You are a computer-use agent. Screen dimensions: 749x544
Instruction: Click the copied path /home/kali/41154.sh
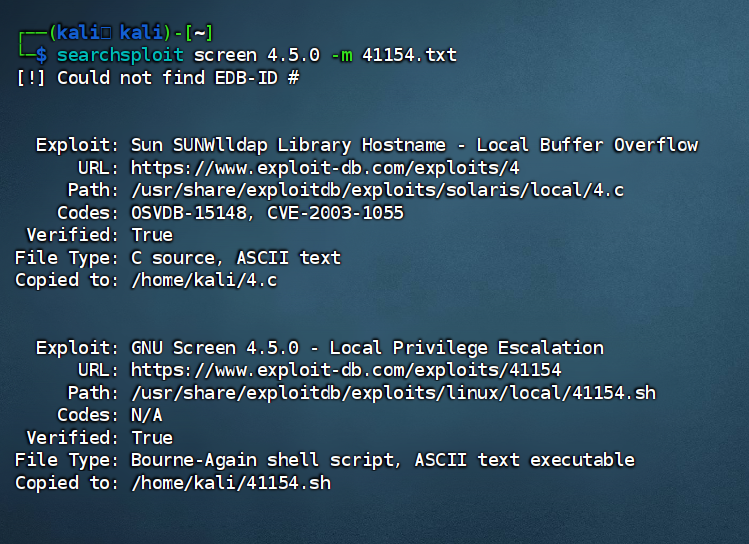(231, 483)
